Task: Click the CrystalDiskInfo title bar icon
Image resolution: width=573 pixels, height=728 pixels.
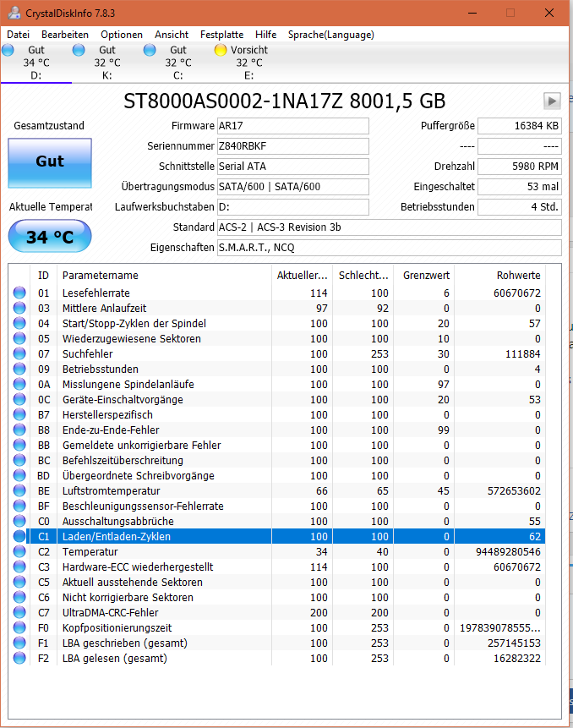Action: [14, 13]
